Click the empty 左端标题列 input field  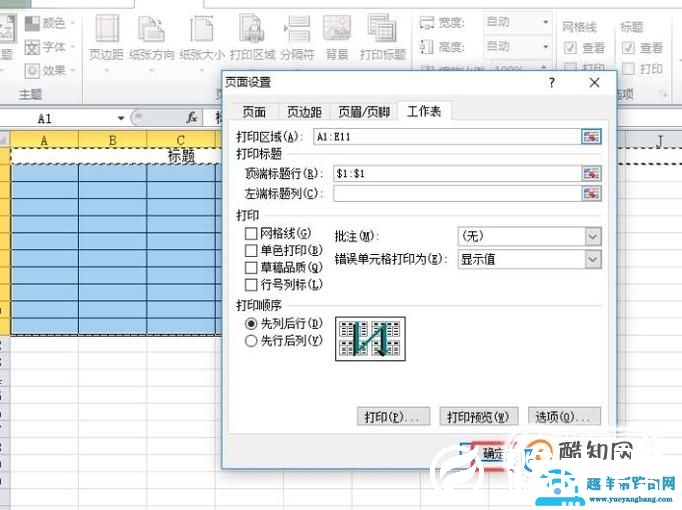pos(457,193)
